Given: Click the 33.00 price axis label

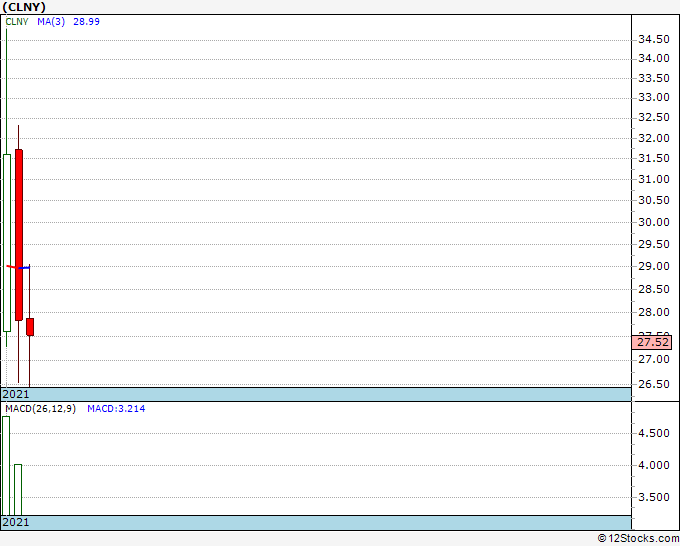Looking at the screenshot, I should [x=654, y=97].
